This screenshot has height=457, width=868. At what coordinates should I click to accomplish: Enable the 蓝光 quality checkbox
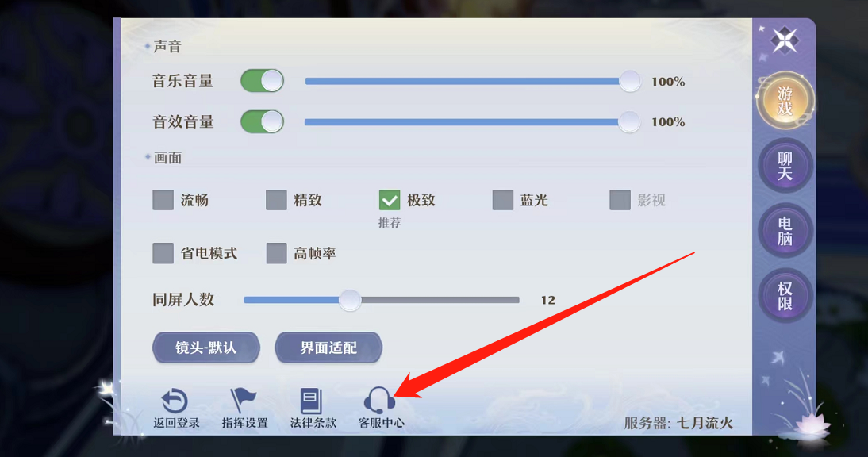(503, 200)
